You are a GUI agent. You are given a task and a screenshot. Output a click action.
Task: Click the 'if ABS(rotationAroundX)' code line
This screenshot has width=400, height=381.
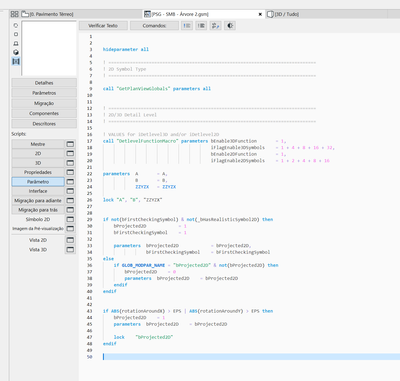pyautogui.click(x=188, y=311)
